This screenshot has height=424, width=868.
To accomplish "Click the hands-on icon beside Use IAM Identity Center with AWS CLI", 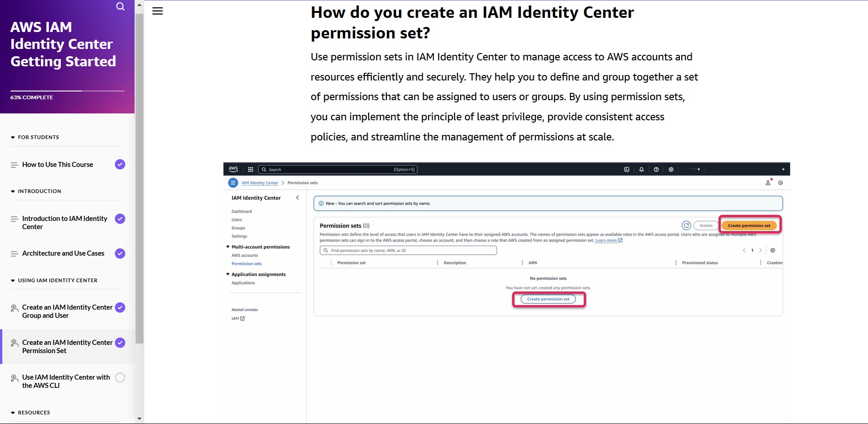I will coord(14,378).
